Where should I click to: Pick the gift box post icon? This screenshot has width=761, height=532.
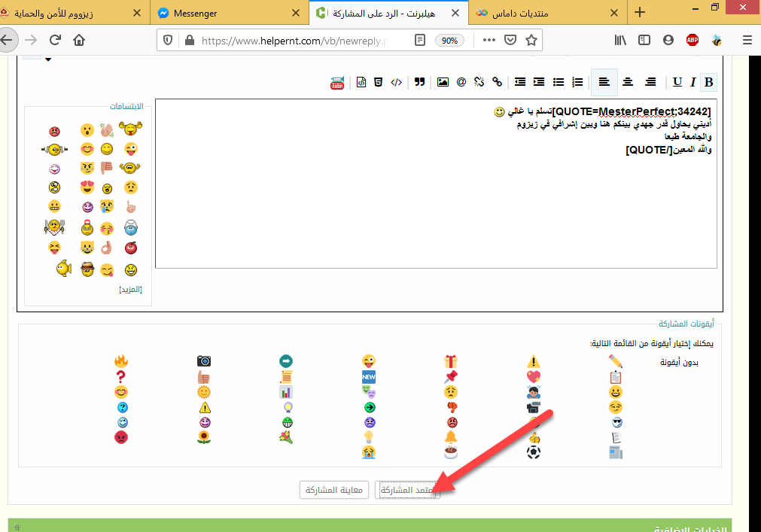tap(451, 361)
